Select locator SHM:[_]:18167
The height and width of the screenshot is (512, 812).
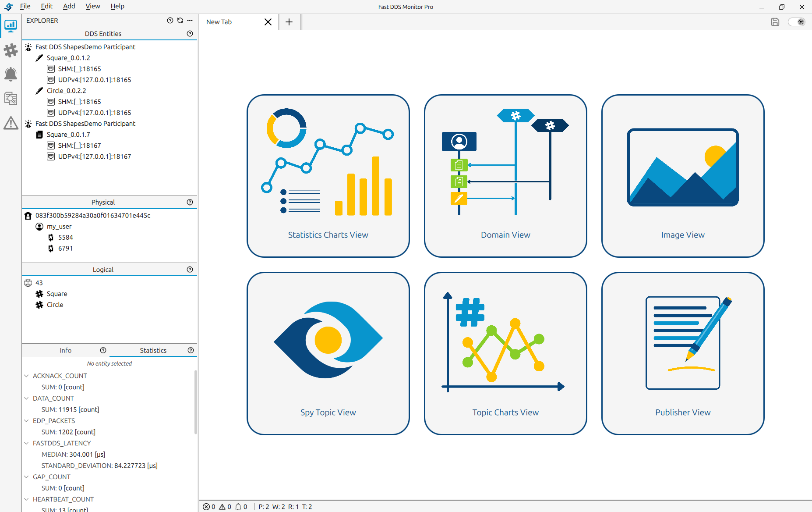pos(80,146)
